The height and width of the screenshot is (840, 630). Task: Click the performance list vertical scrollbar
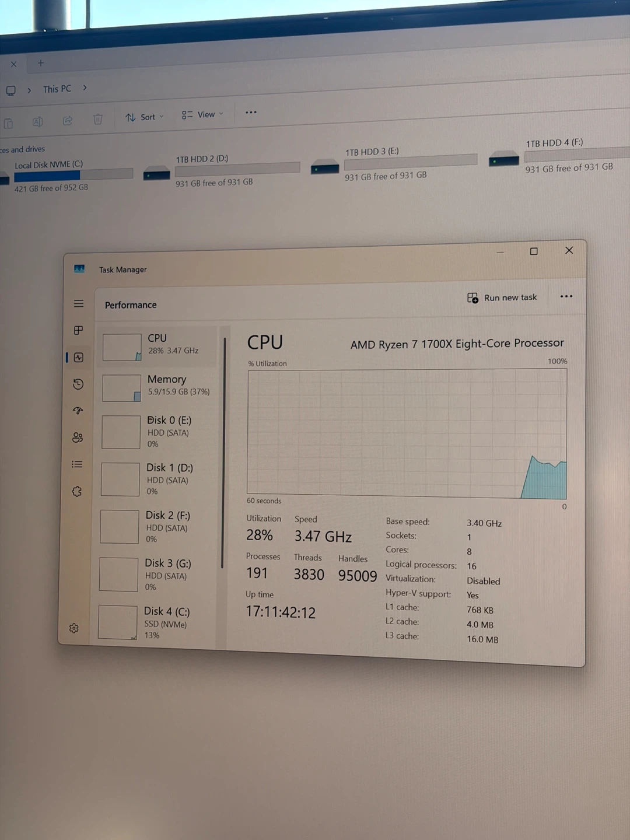coord(223,452)
